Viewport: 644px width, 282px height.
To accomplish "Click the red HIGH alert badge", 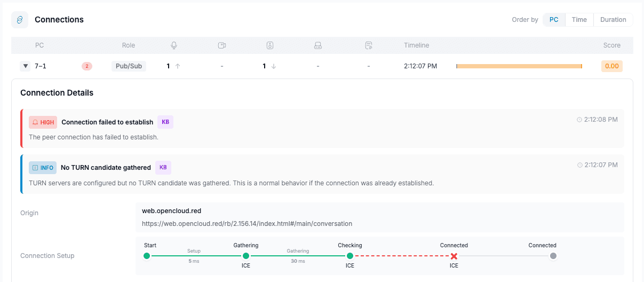I will 43,122.
